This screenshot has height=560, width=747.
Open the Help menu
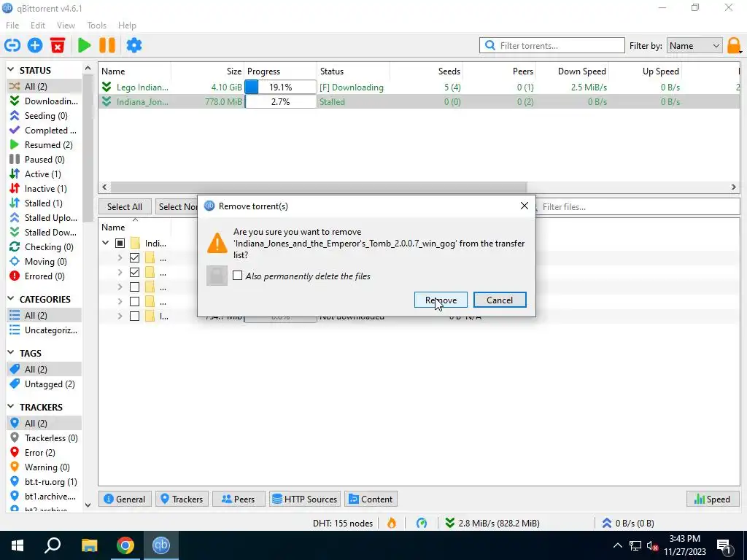pyautogui.click(x=127, y=26)
